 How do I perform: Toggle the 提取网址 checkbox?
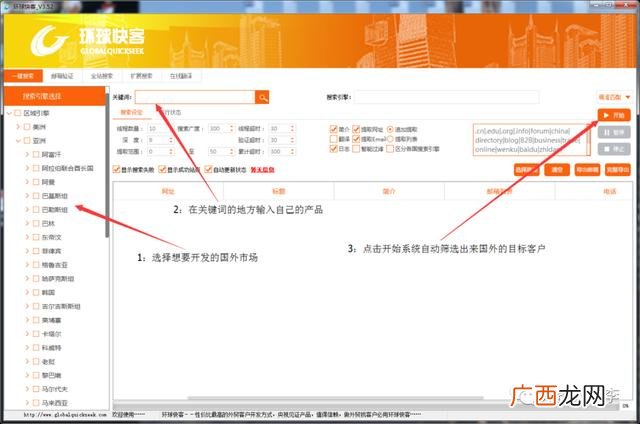click(x=356, y=129)
